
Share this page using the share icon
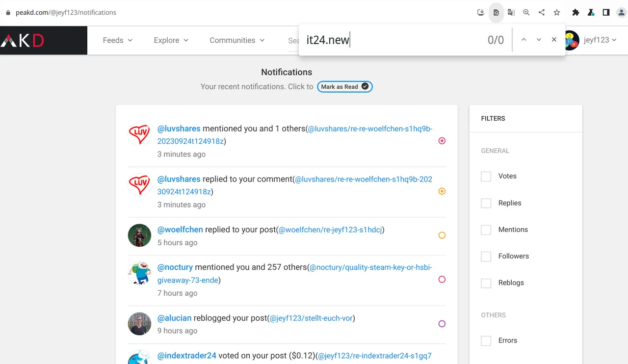coord(542,13)
